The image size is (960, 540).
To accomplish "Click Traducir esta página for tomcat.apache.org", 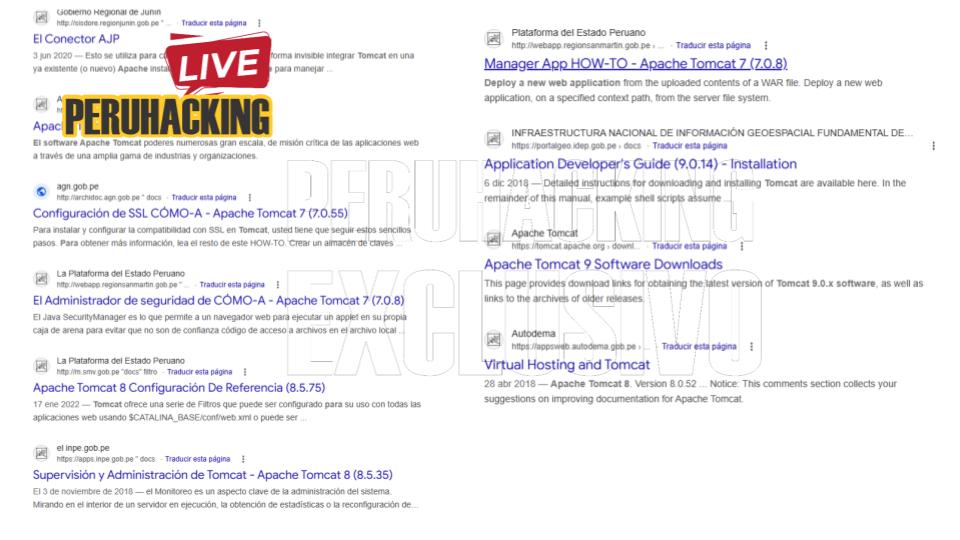I will click(x=689, y=246).
